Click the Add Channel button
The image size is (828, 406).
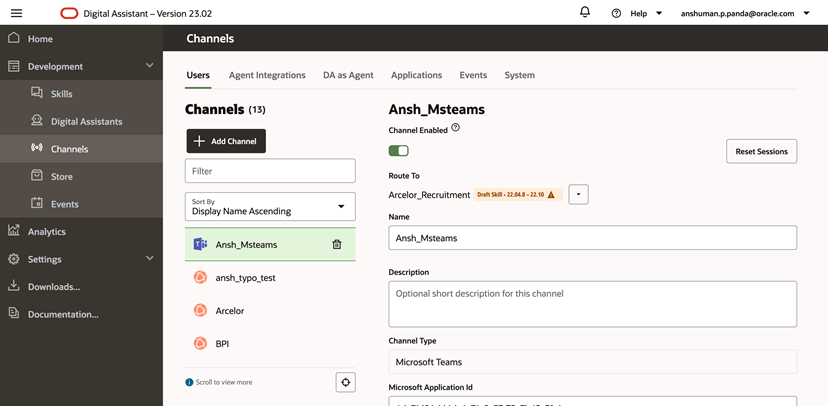coord(226,141)
